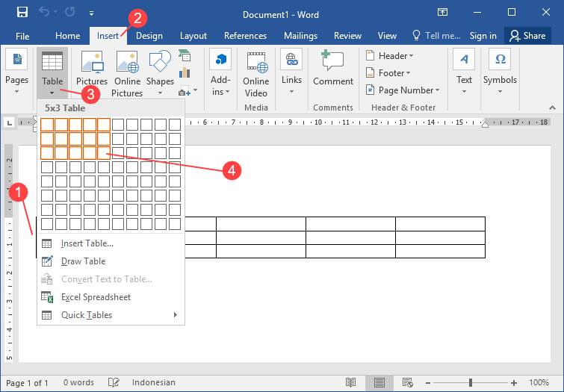Image resolution: width=564 pixels, height=392 pixels.
Task: Open the Shapes gallery
Action: pyautogui.click(x=160, y=72)
